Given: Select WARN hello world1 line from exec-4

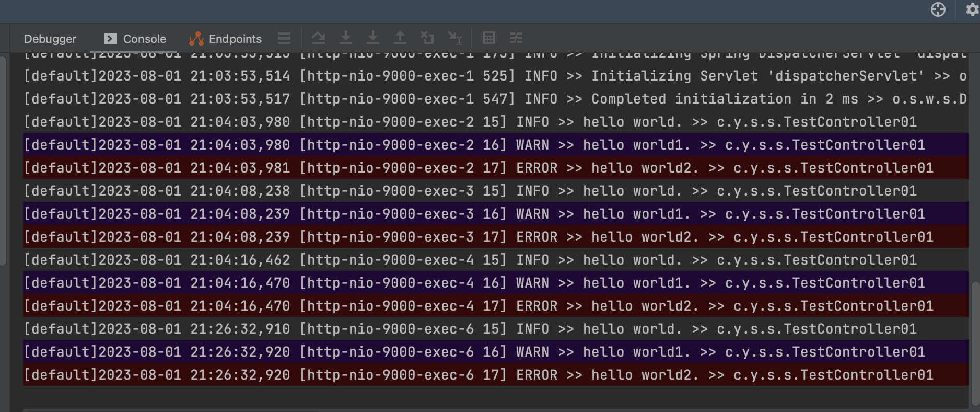Looking at the screenshot, I should tap(495, 283).
